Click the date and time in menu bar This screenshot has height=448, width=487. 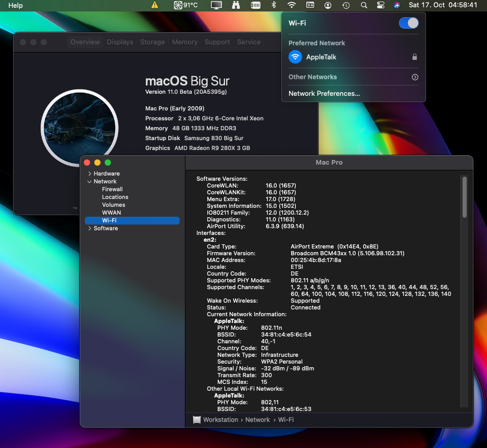[443, 5]
